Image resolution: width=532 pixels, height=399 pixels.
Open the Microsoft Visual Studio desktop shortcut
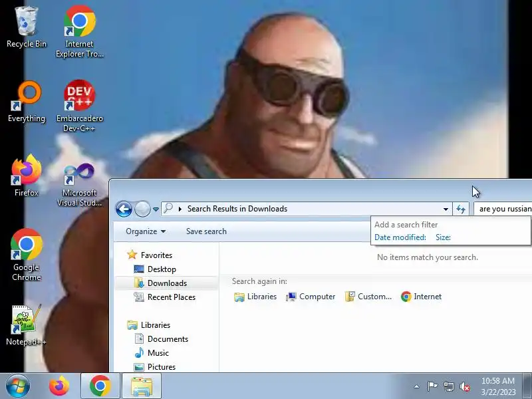79,184
